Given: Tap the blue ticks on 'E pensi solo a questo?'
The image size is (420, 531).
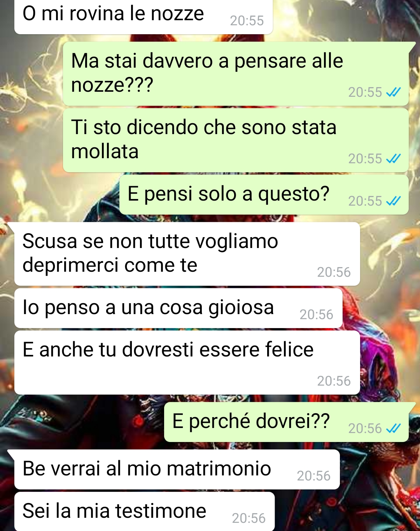Looking at the screenshot, I should [x=394, y=201].
